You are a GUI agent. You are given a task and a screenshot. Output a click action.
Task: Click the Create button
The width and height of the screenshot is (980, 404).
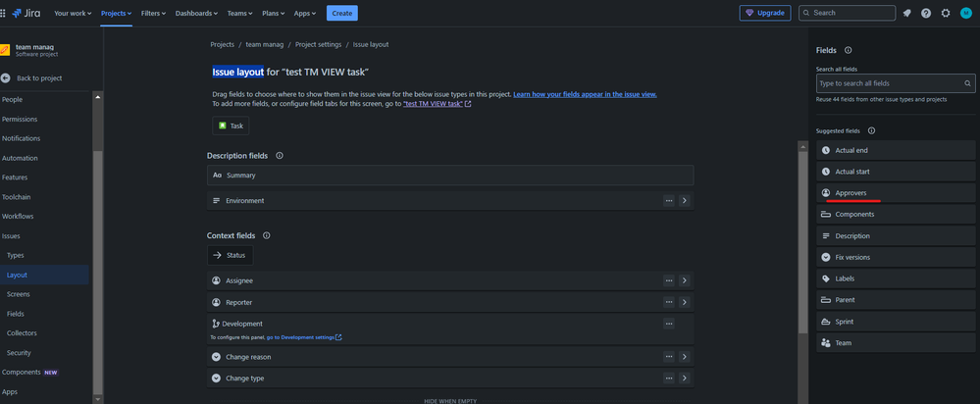coord(341,13)
